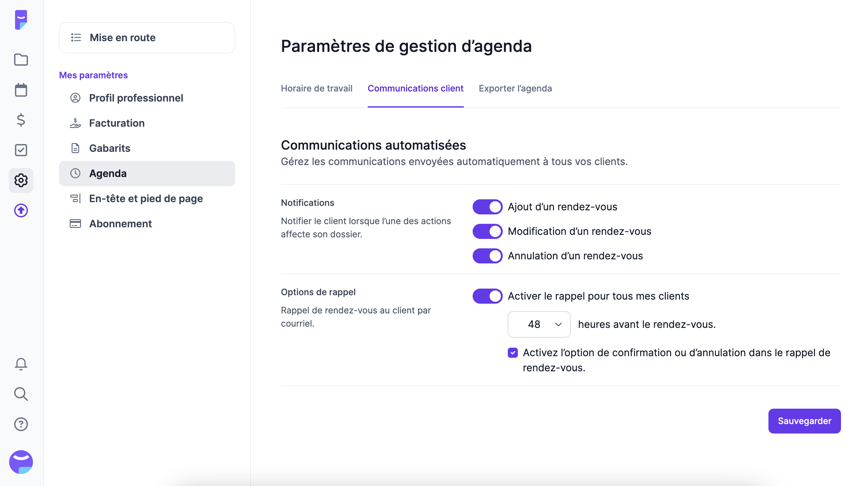868x486 pixels.
Task: Open Mise en route checklist
Action: [147, 38]
